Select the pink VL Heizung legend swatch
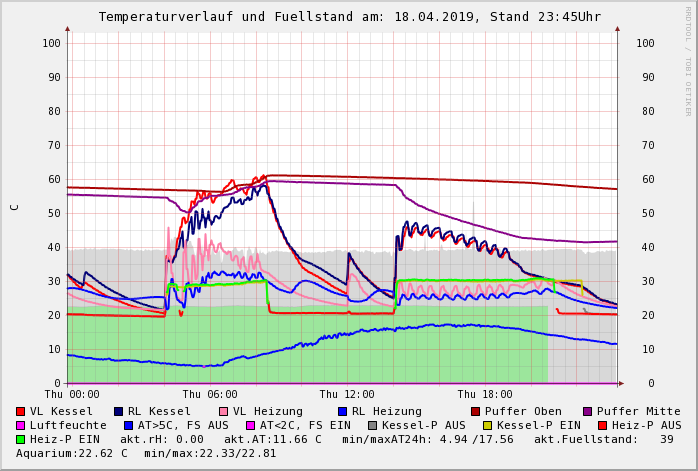The image size is (698, 471). pyautogui.click(x=222, y=411)
